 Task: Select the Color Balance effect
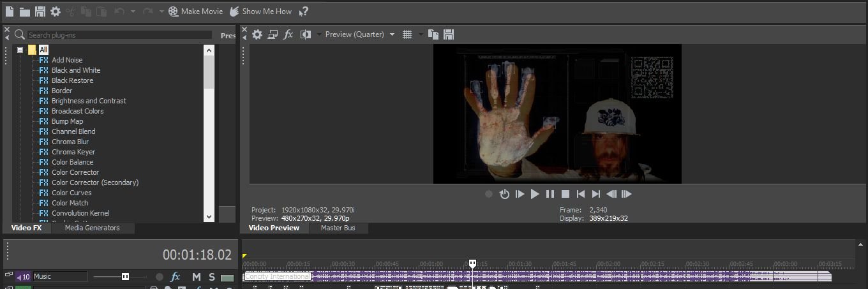(72, 162)
